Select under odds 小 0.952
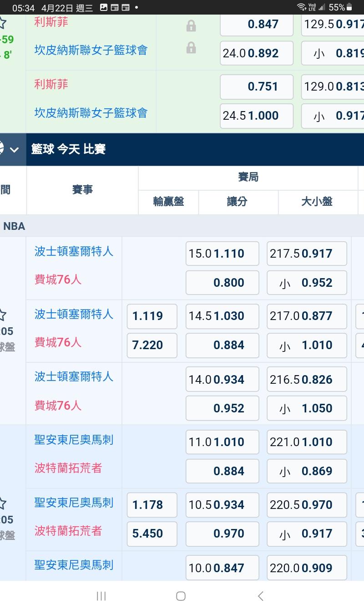 coord(307,283)
